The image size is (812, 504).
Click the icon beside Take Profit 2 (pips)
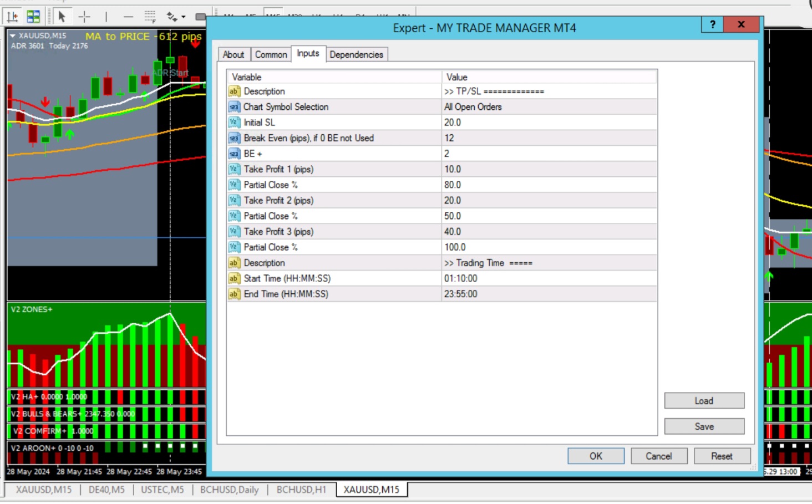coord(234,200)
